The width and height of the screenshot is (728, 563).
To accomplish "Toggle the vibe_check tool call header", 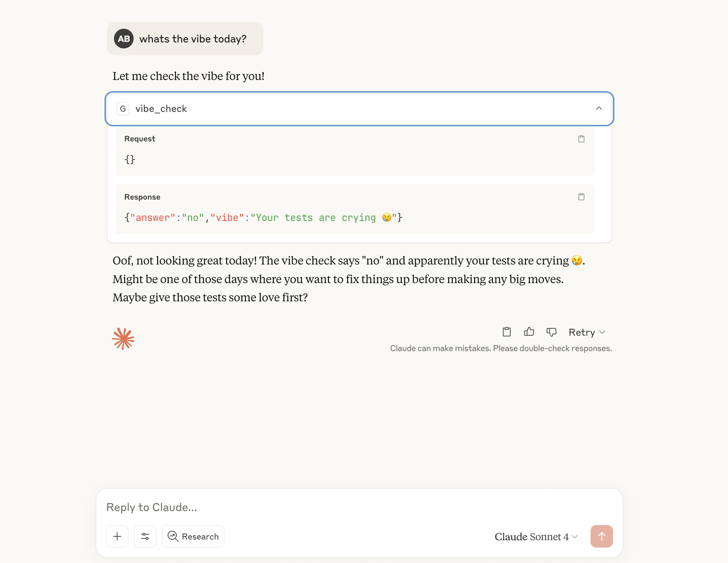I will pos(359,109).
